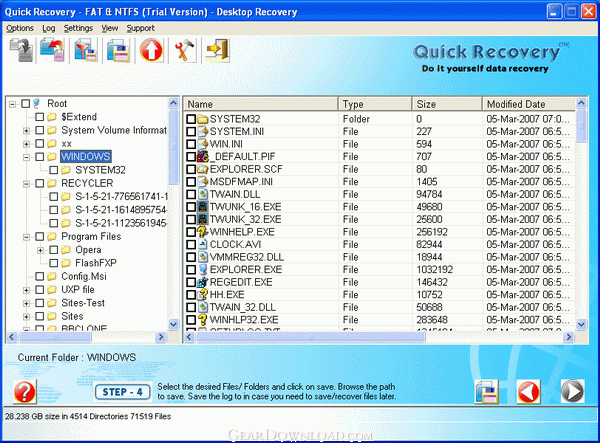The width and height of the screenshot is (600, 443).
Task: Check the Program Files folder checkbox
Action: (40, 236)
